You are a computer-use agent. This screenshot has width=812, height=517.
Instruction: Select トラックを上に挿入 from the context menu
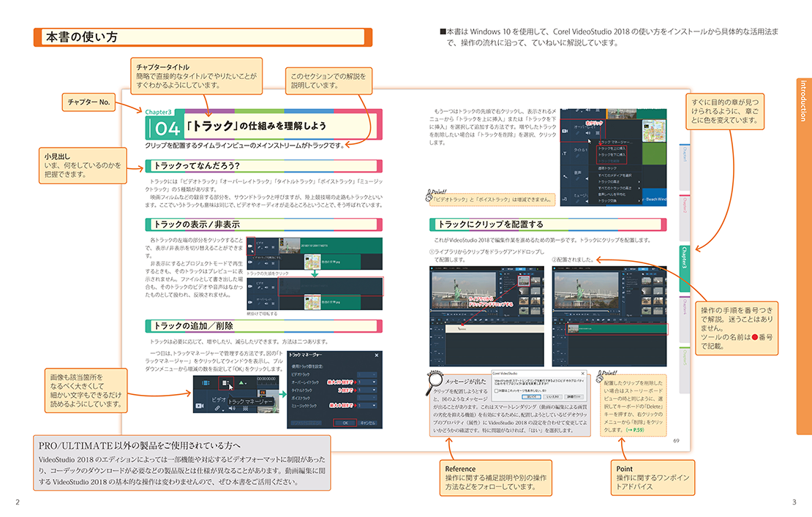pyautogui.click(x=612, y=148)
